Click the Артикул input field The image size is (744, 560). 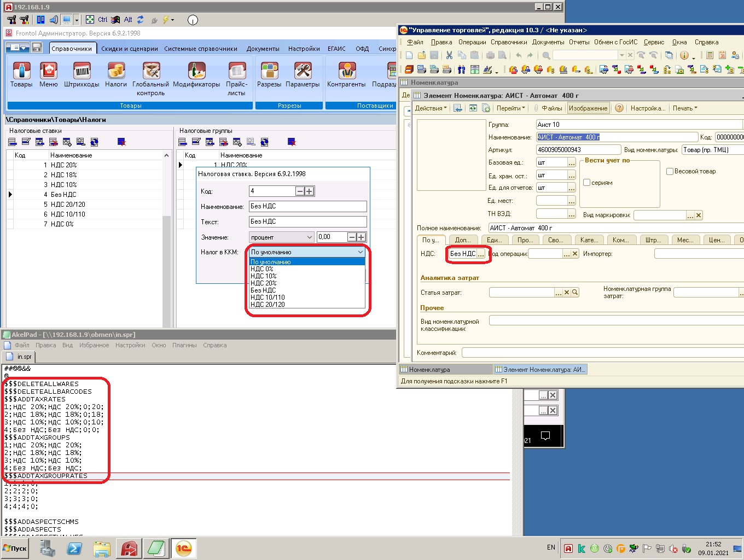point(578,150)
